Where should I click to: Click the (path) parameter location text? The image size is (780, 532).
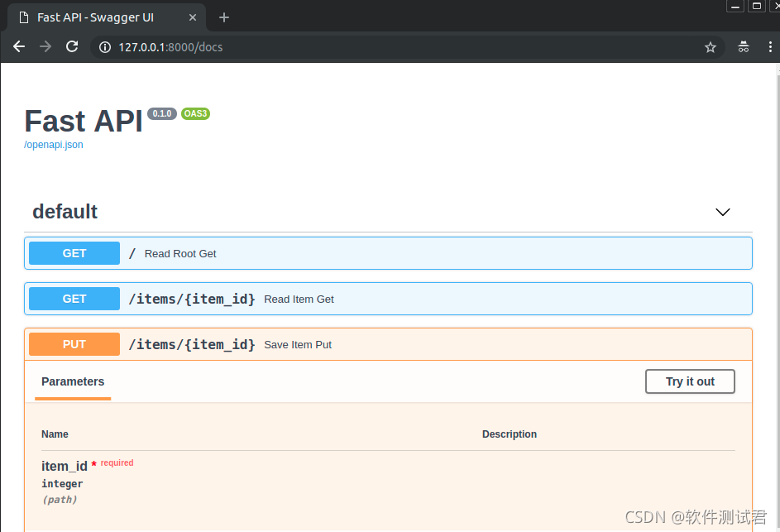tap(60, 500)
